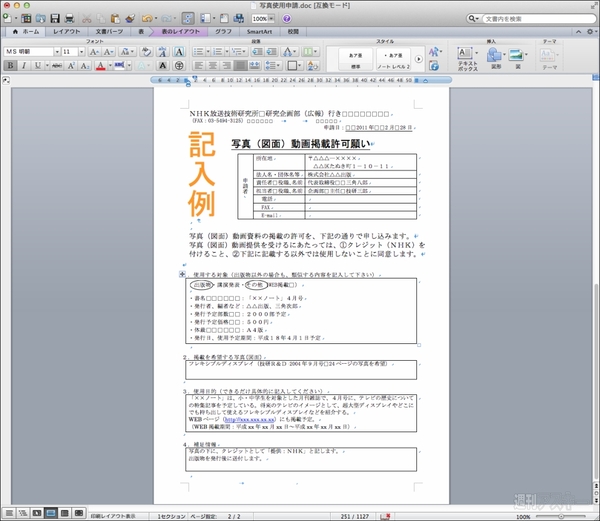Apply the enclosed character circle icon

pos(179,65)
